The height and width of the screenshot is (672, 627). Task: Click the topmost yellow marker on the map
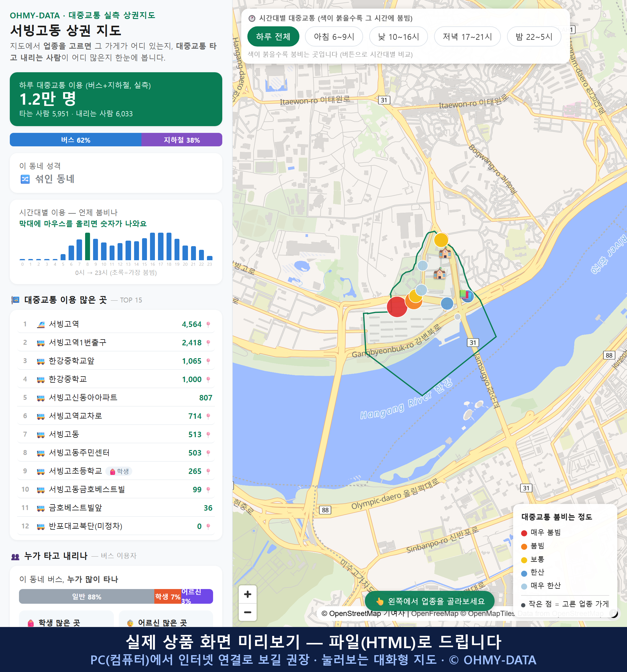(x=441, y=240)
